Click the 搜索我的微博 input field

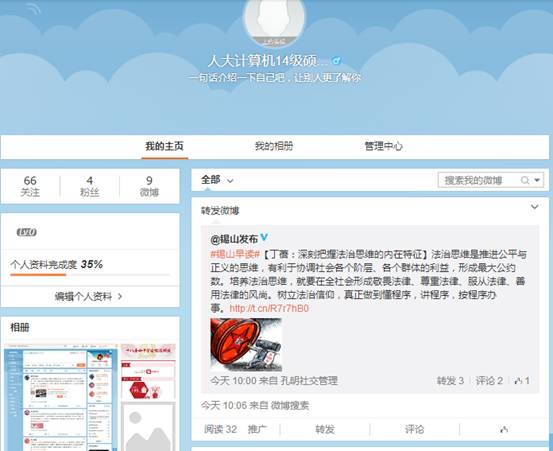coord(479,181)
